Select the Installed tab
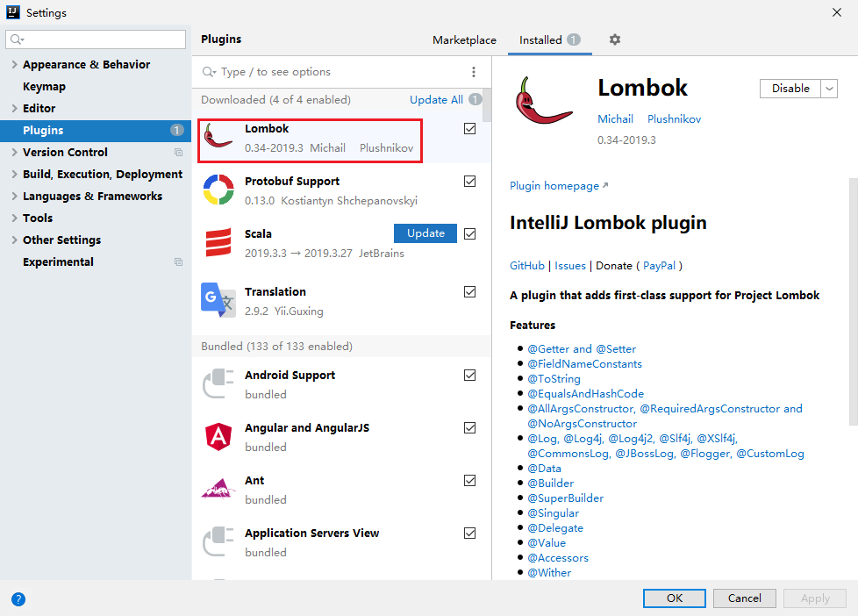 543,39
